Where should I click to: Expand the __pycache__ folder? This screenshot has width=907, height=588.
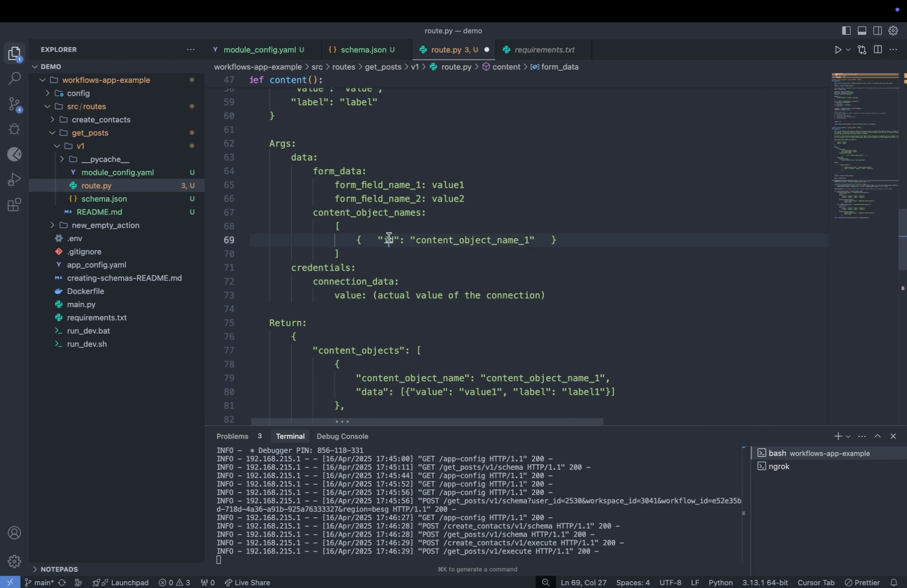tap(105, 159)
